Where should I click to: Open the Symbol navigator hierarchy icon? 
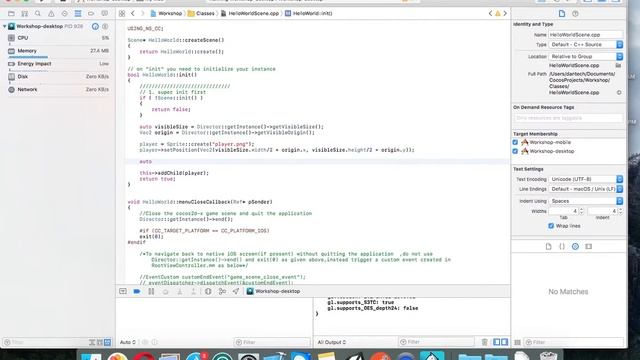[x=24, y=13]
